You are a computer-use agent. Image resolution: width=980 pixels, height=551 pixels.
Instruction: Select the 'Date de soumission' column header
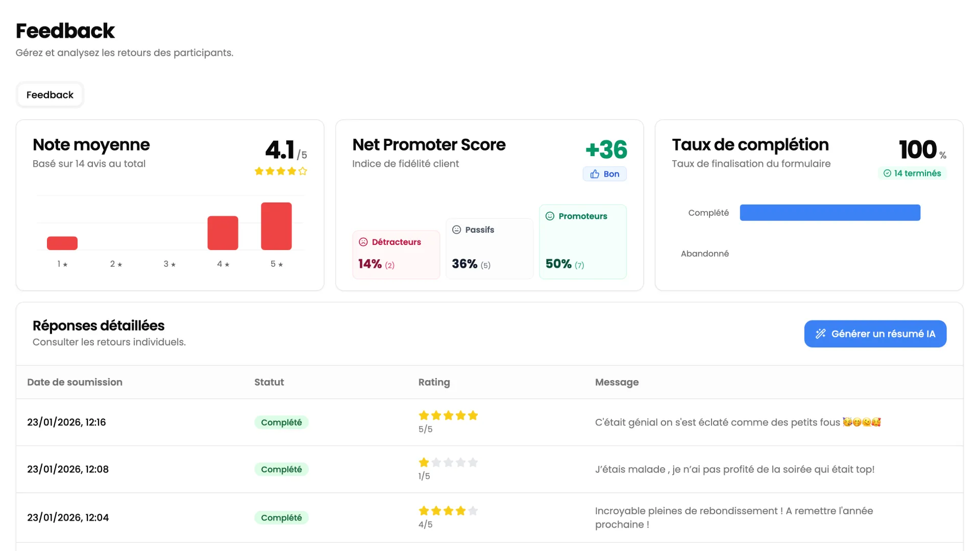tap(75, 382)
